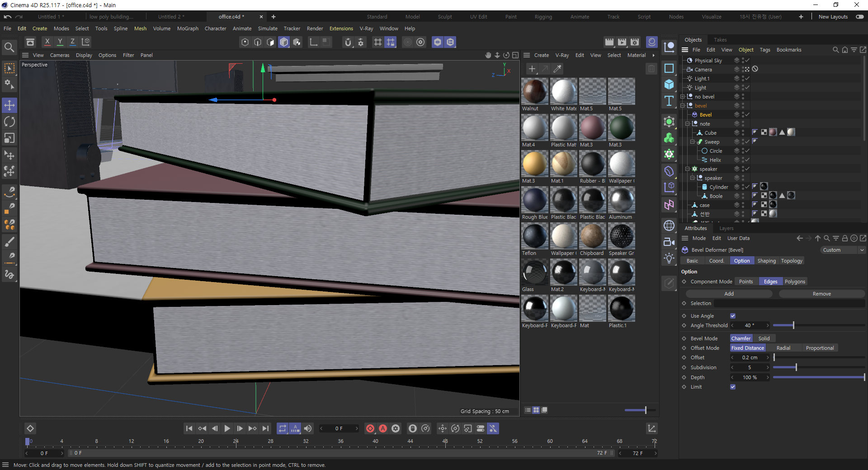Toggle the Use Angle checkbox
This screenshot has height=470, width=868.
click(733, 316)
